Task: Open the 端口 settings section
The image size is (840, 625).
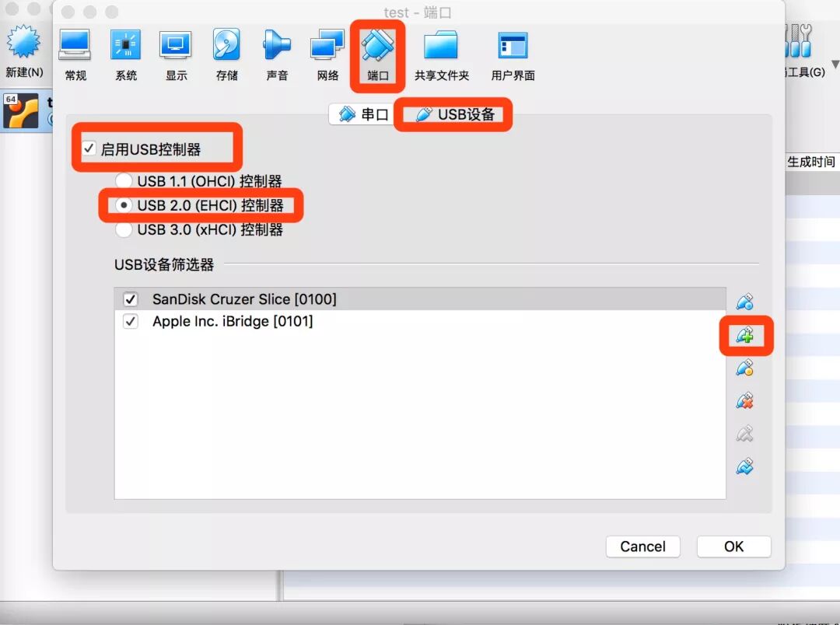Action: (x=378, y=54)
